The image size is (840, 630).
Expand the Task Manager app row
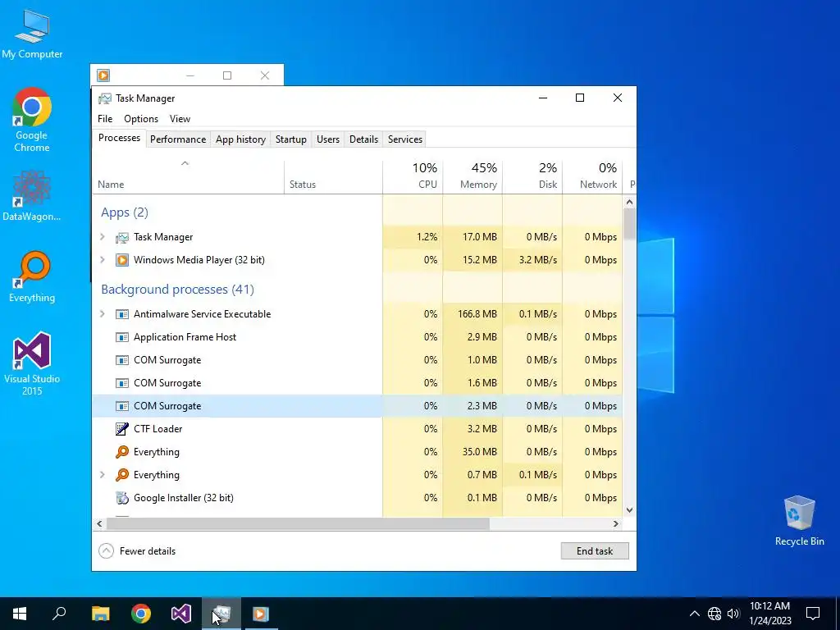103,237
